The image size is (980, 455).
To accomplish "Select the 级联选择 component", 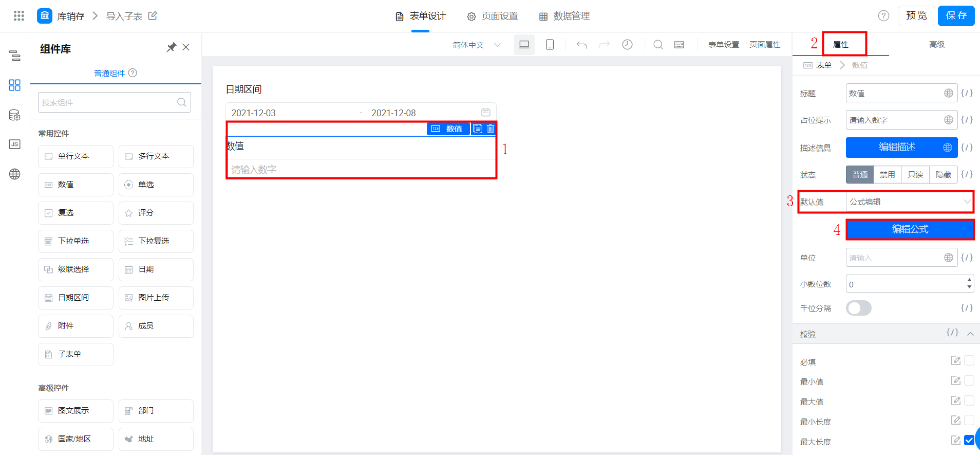I will [x=76, y=269].
